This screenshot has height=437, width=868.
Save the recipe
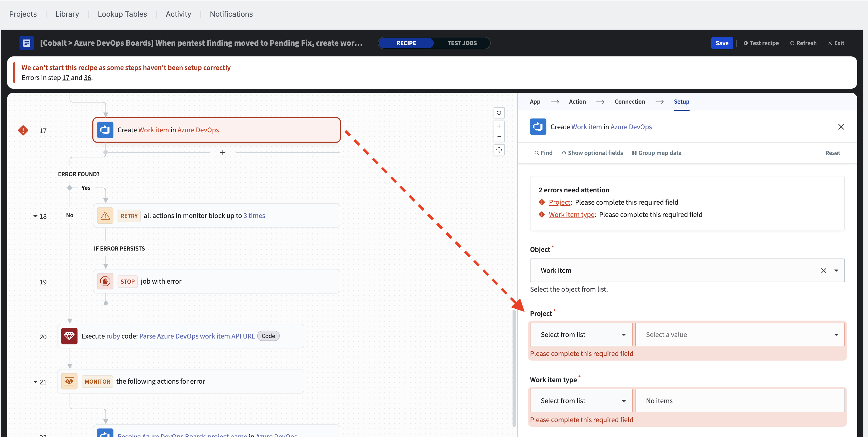pyautogui.click(x=722, y=43)
